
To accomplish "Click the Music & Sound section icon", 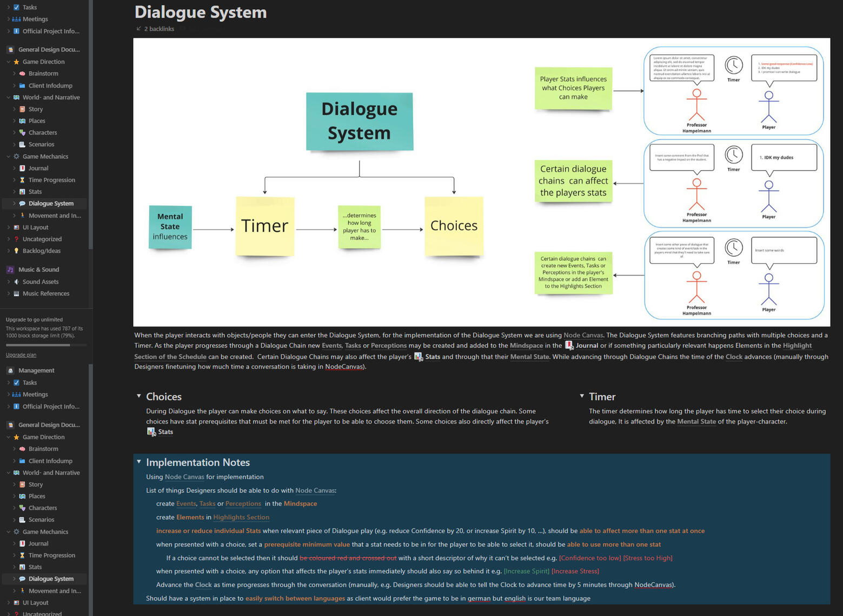I will tap(10, 270).
